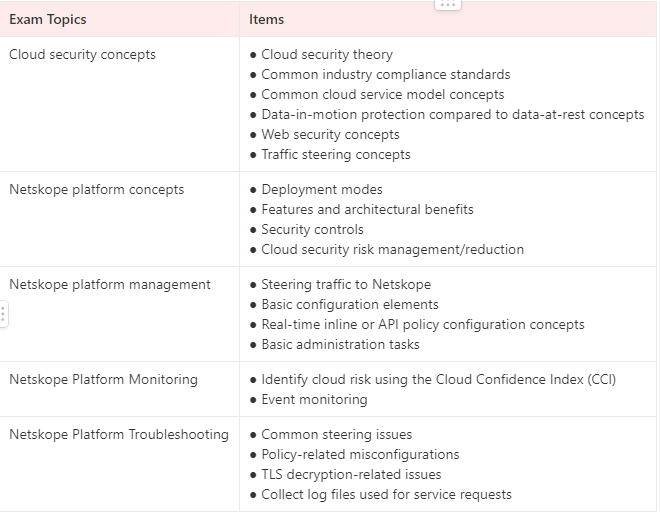This screenshot has width=660, height=512.
Task: Click the "Cloud security concepts" topic cell
Action: click(82, 55)
